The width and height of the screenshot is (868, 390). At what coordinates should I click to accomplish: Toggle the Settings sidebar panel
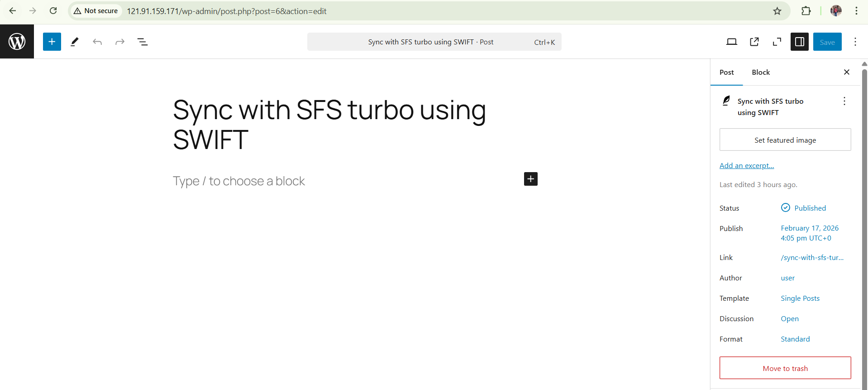pyautogui.click(x=800, y=42)
